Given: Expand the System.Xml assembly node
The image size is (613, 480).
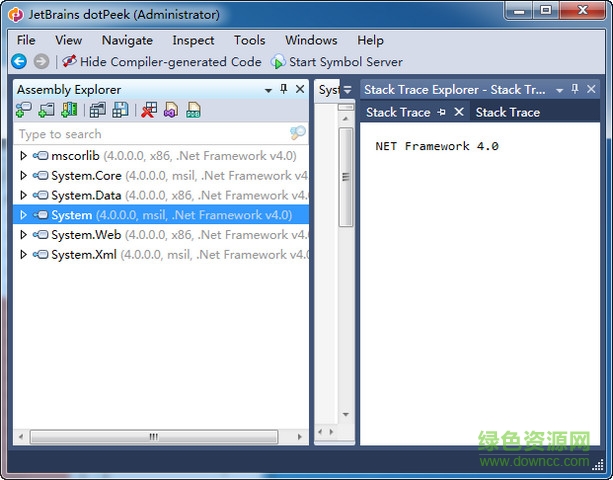Looking at the screenshot, I should 23,254.
